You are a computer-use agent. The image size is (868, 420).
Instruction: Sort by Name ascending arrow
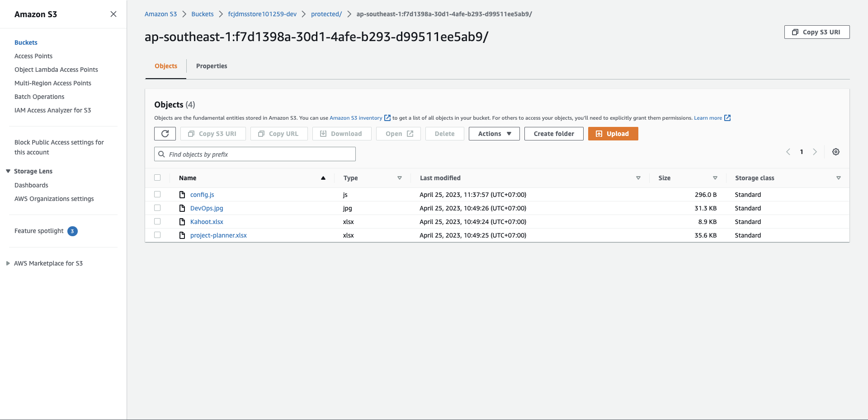pos(323,178)
